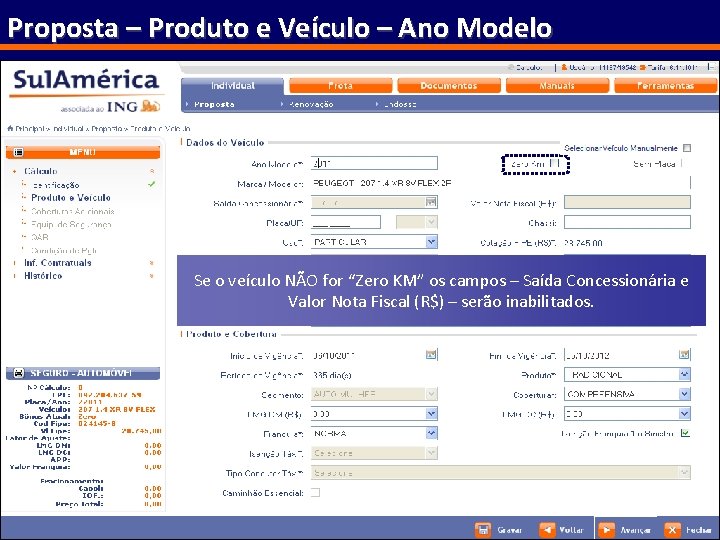The width and height of the screenshot is (720, 540).
Task: Expand Inf. Contratuais menu section
Action: pyautogui.click(x=58, y=263)
